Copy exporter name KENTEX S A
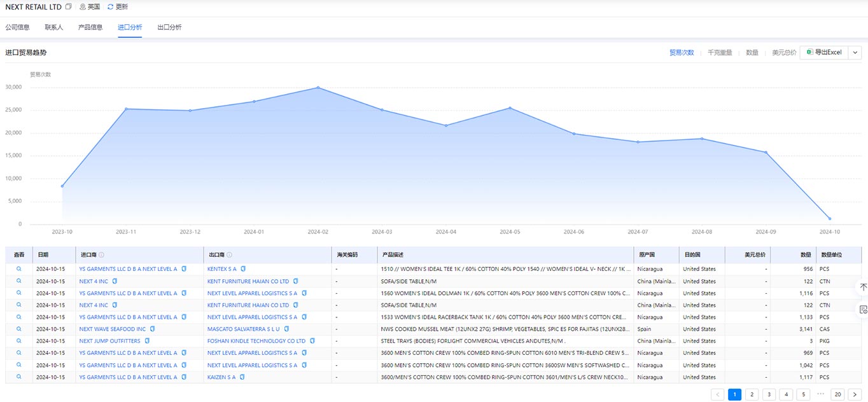Screen dimensions: 868x402 coord(242,269)
